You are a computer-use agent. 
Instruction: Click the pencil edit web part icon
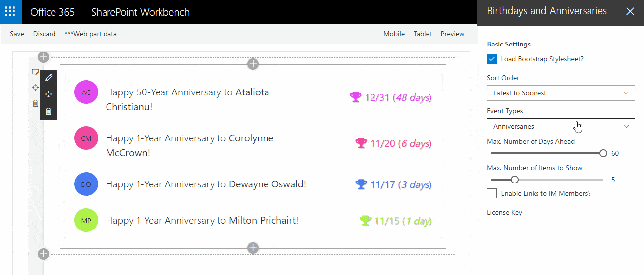[x=48, y=78]
